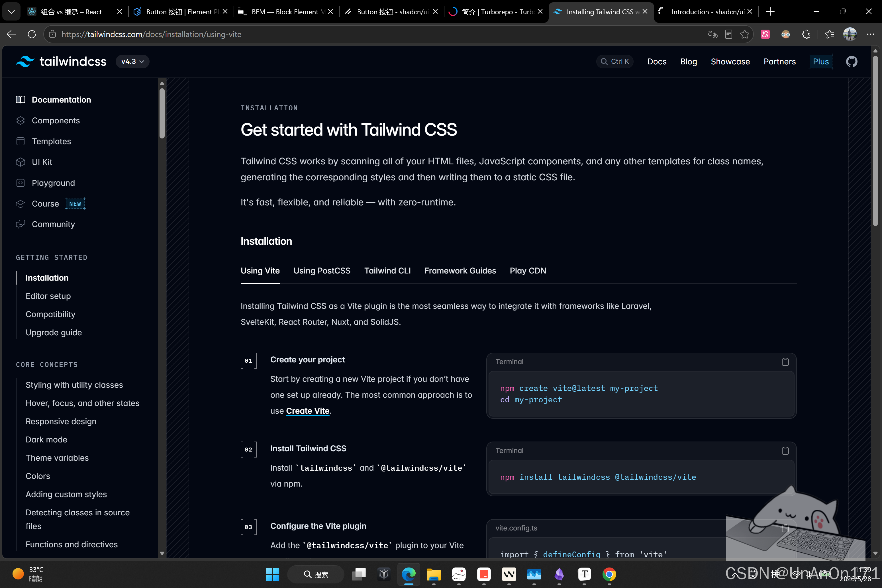The image size is (882, 588).
Task: Open the Docs link in top navigation
Action: point(657,62)
